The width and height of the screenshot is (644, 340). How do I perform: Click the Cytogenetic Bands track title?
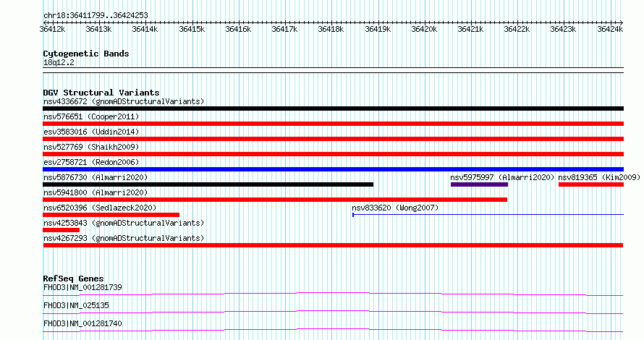[x=86, y=54]
